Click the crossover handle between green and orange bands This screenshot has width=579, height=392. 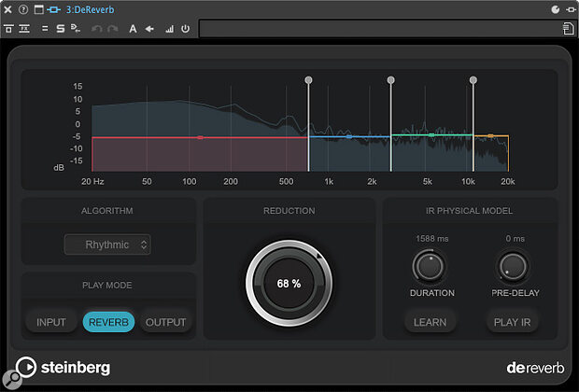tap(473, 80)
